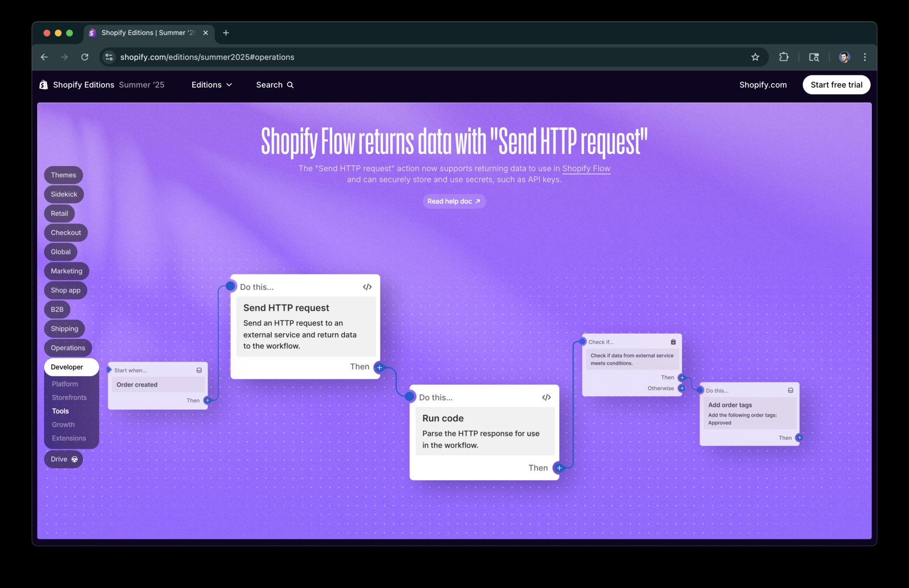
Task: Select Tools under Developer
Action: tap(60, 411)
